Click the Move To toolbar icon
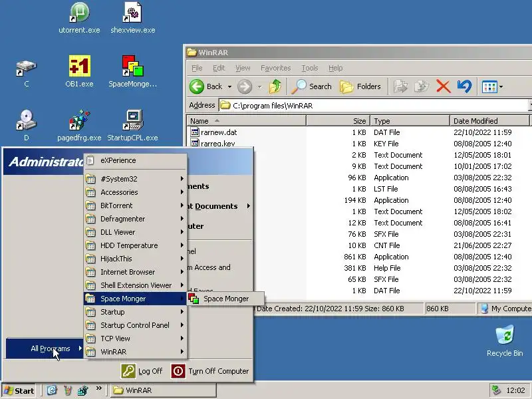 click(401, 86)
